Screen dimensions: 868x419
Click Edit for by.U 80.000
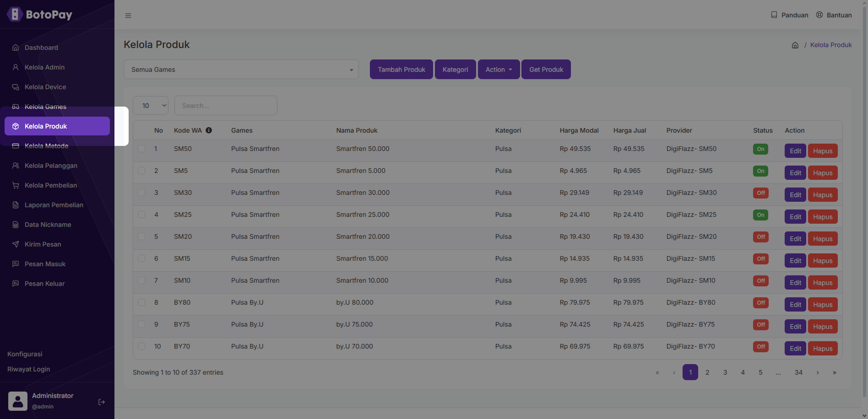click(x=795, y=305)
